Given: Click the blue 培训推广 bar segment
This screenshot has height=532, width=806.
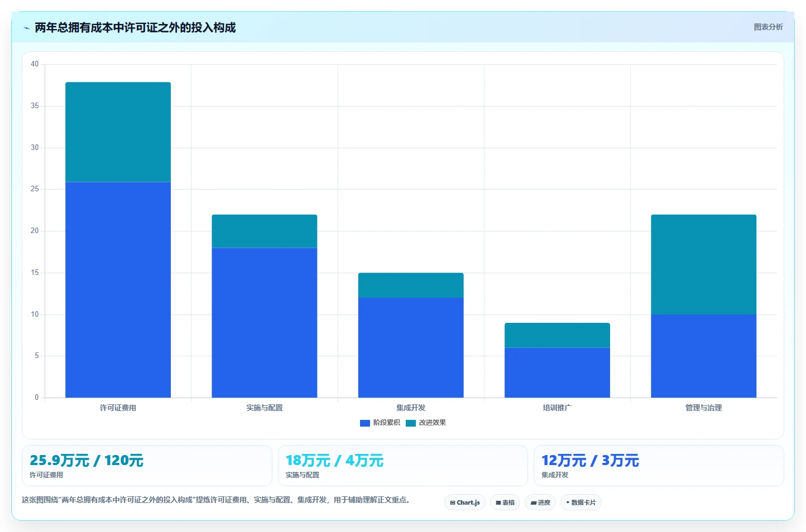Looking at the screenshot, I should (557, 373).
